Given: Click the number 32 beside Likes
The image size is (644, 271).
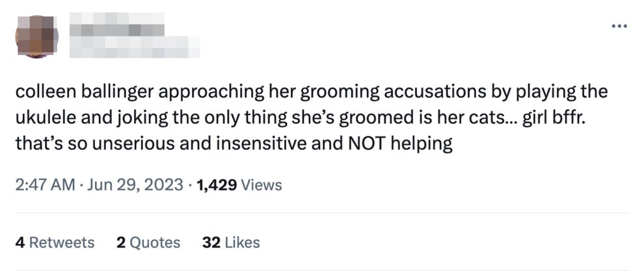Looking at the screenshot, I should coord(211,242).
